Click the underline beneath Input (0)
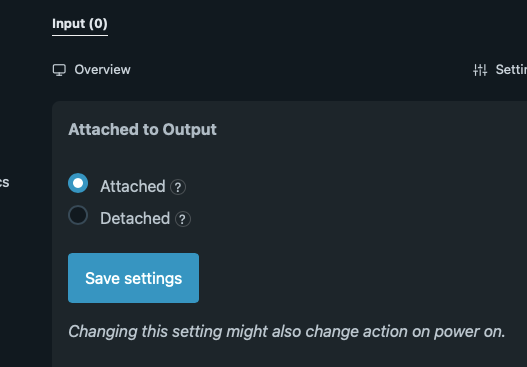 [80, 35]
